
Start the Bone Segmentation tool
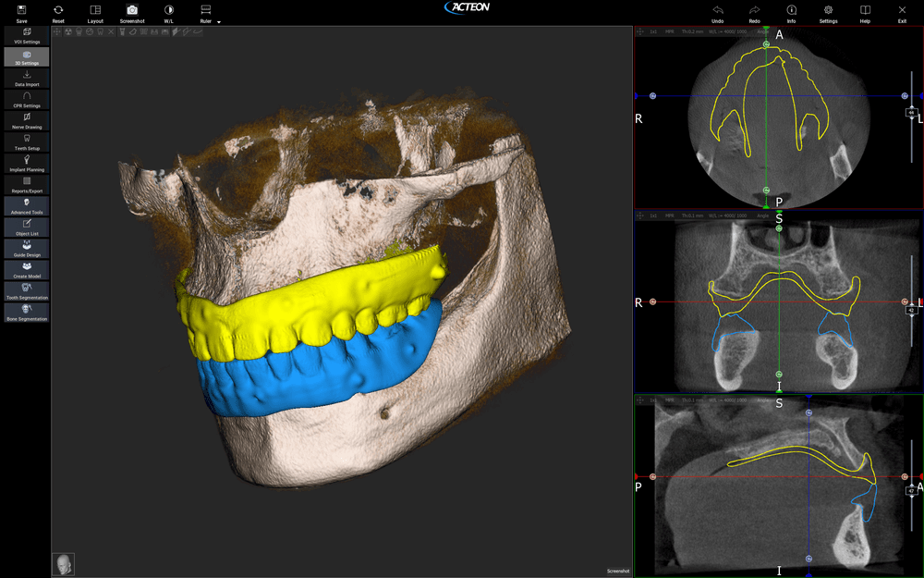point(27,313)
